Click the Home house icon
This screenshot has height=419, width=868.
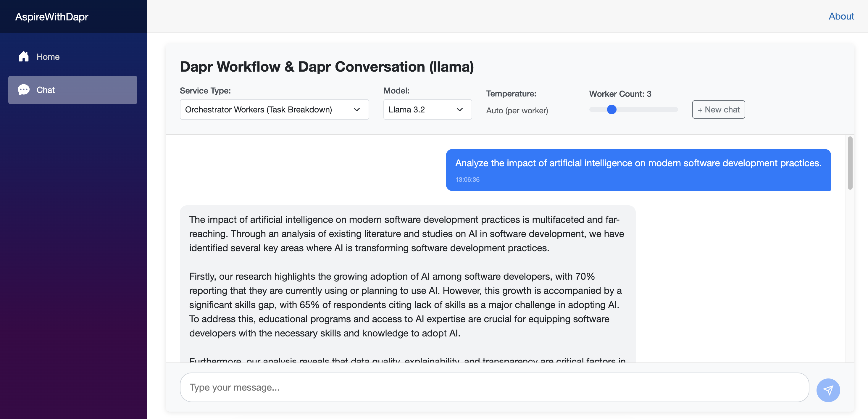24,56
